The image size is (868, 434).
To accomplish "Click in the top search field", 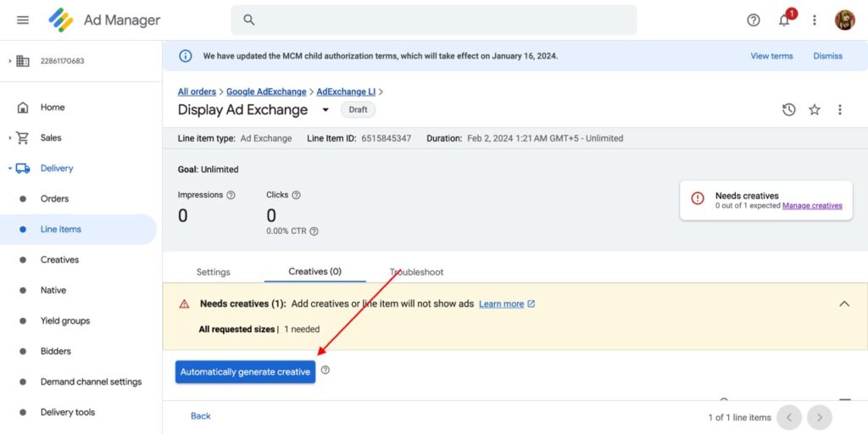I will pyautogui.click(x=433, y=20).
